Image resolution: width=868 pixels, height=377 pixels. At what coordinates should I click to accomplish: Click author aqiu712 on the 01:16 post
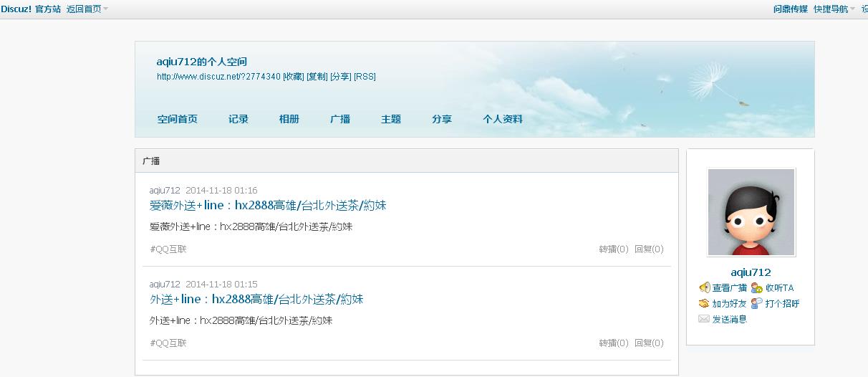tap(165, 191)
